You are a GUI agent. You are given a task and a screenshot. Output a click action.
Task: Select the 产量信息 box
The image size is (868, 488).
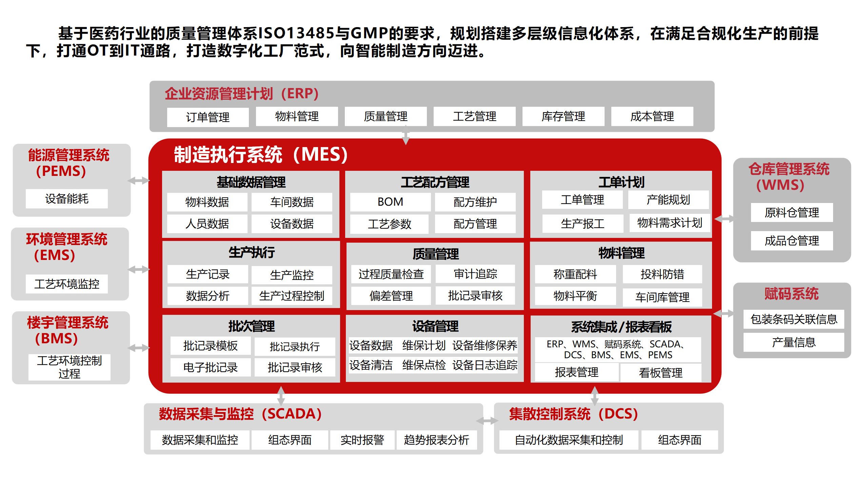pyautogui.click(x=794, y=342)
